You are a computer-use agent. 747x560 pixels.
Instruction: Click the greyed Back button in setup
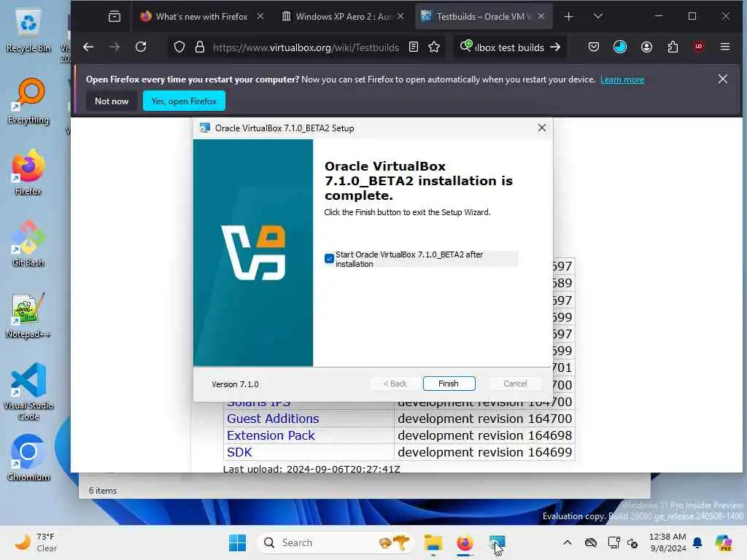click(395, 384)
